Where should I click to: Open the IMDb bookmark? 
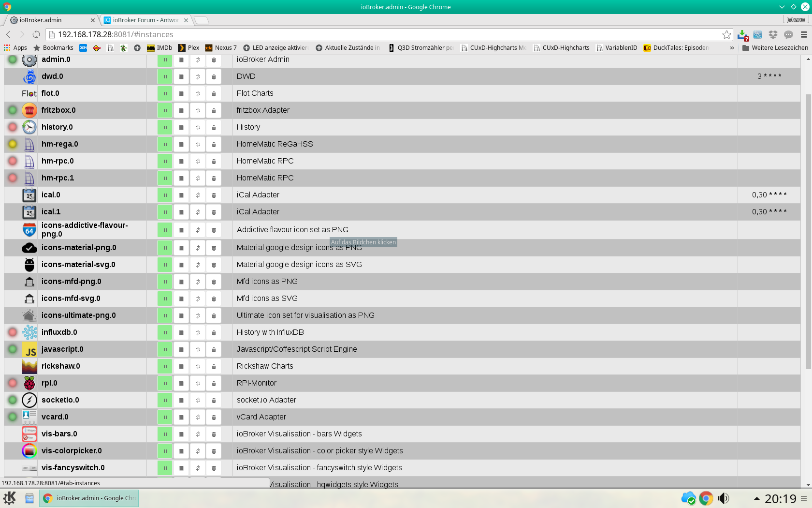point(159,47)
